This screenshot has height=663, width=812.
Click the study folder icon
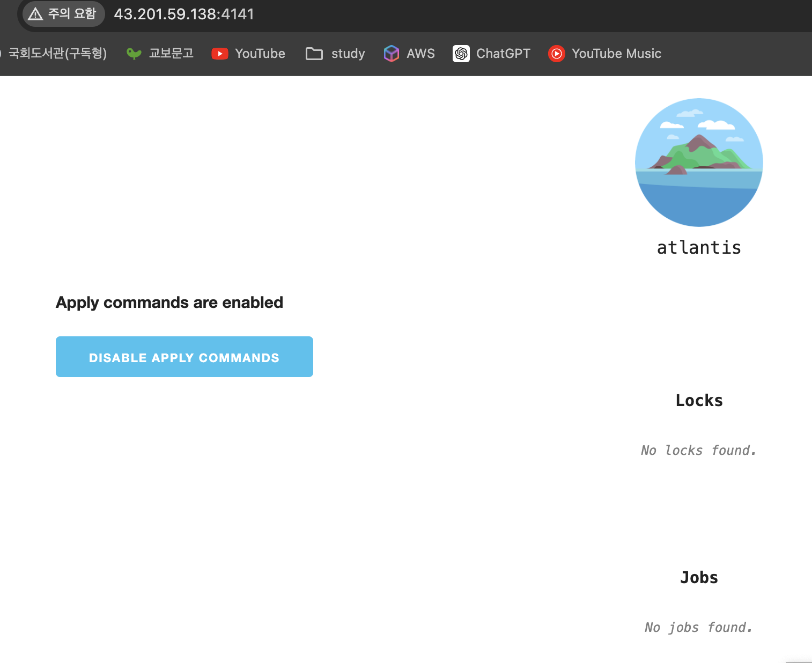[314, 54]
